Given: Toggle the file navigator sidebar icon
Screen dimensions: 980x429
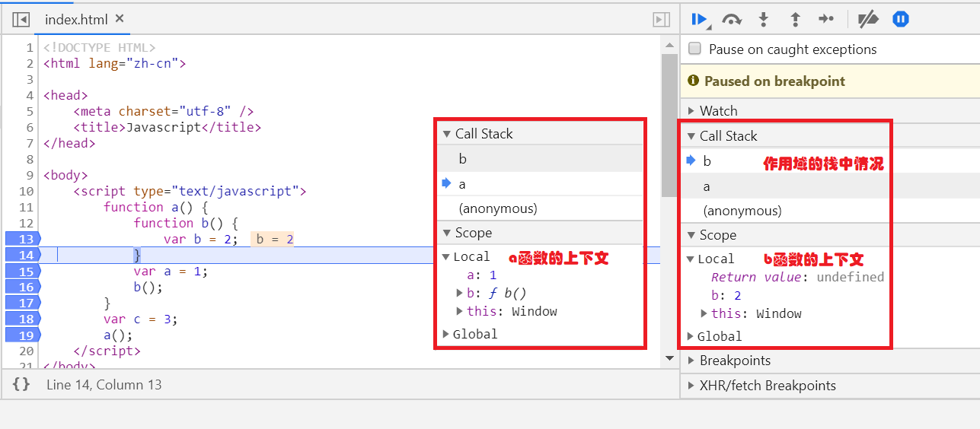Looking at the screenshot, I should coord(21,19).
